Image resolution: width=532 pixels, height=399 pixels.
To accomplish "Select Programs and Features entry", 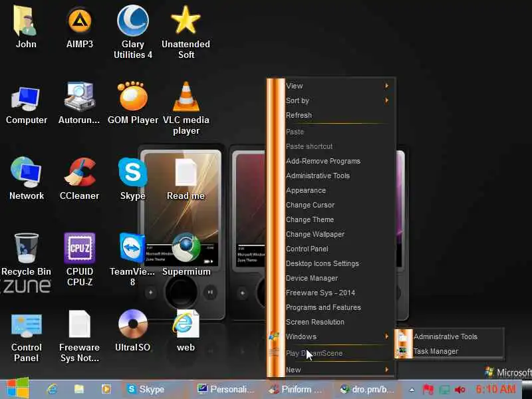I will [x=340, y=307].
